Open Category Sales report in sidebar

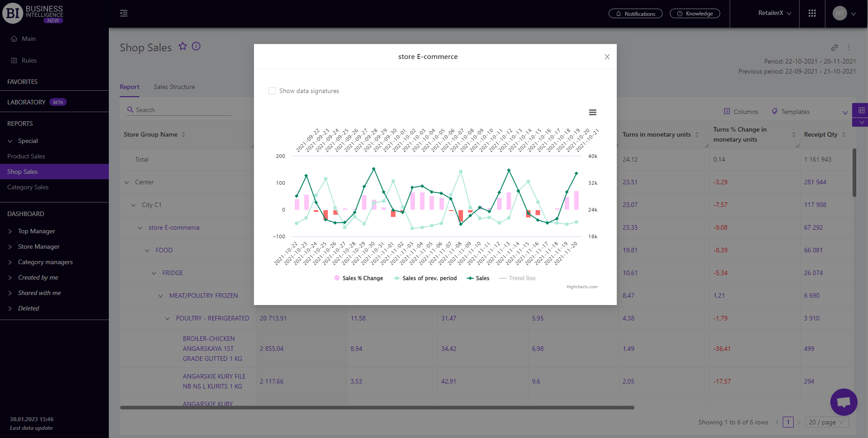tap(28, 187)
